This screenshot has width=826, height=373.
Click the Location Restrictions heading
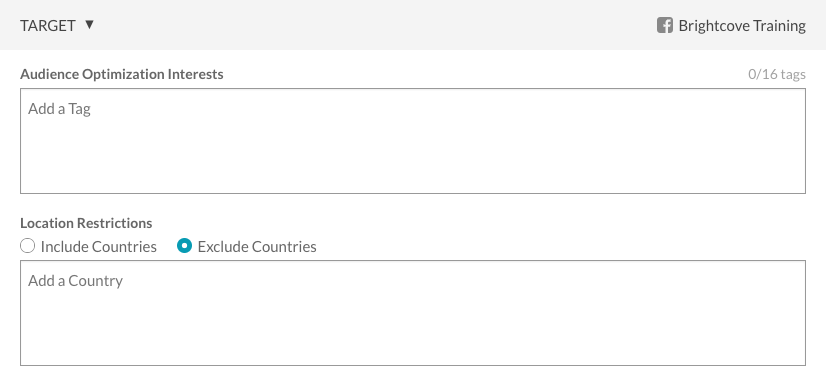86,223
